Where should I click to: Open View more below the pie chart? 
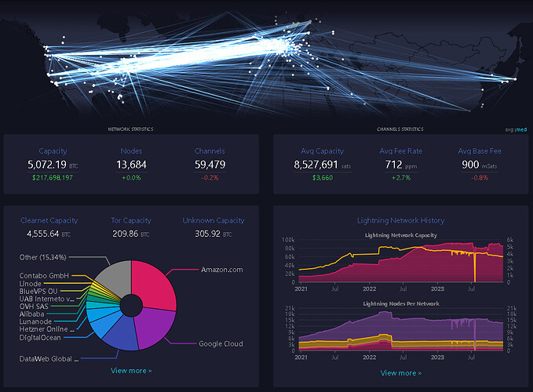(131, 371)
